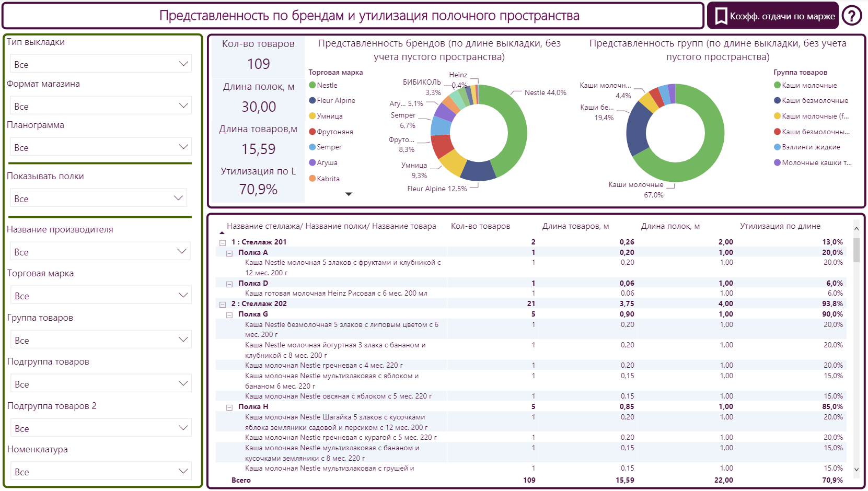
Task: Click the bookmark icon in margin coefficient button
Action: pos(721,16)
